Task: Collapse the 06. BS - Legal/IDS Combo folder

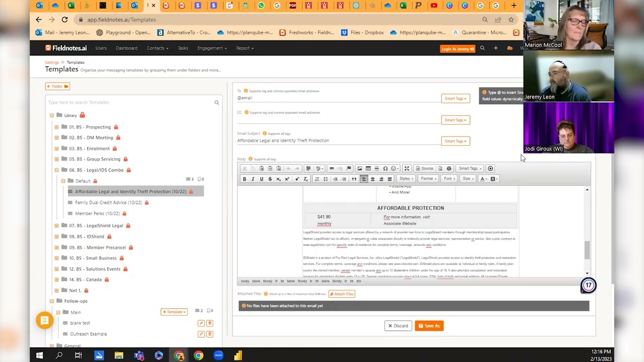Action: (x=57, y=170)
